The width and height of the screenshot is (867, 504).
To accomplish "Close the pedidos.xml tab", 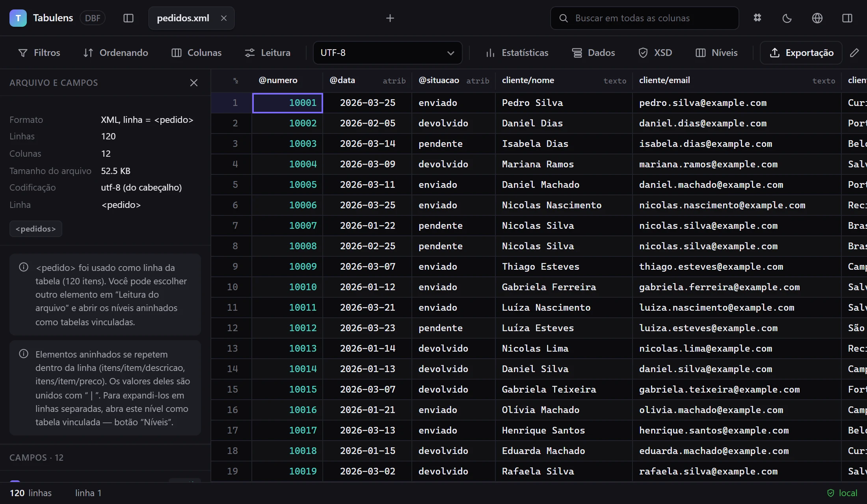I will 224,18.
